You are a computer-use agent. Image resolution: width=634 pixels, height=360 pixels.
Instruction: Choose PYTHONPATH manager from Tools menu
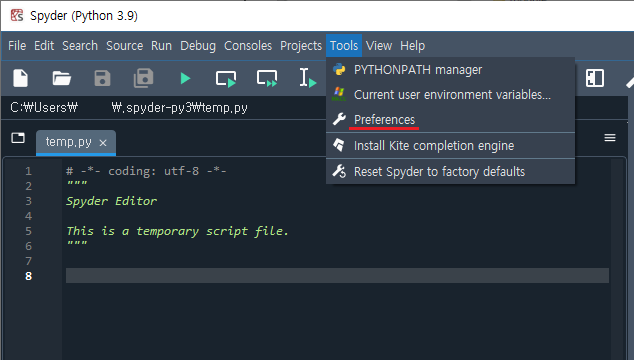450,70
